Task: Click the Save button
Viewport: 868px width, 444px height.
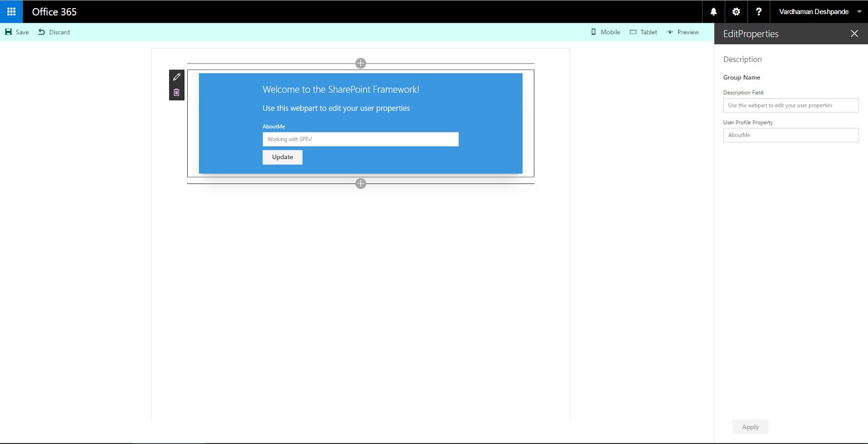Action: pyautogui.click(x=17, y=32)
